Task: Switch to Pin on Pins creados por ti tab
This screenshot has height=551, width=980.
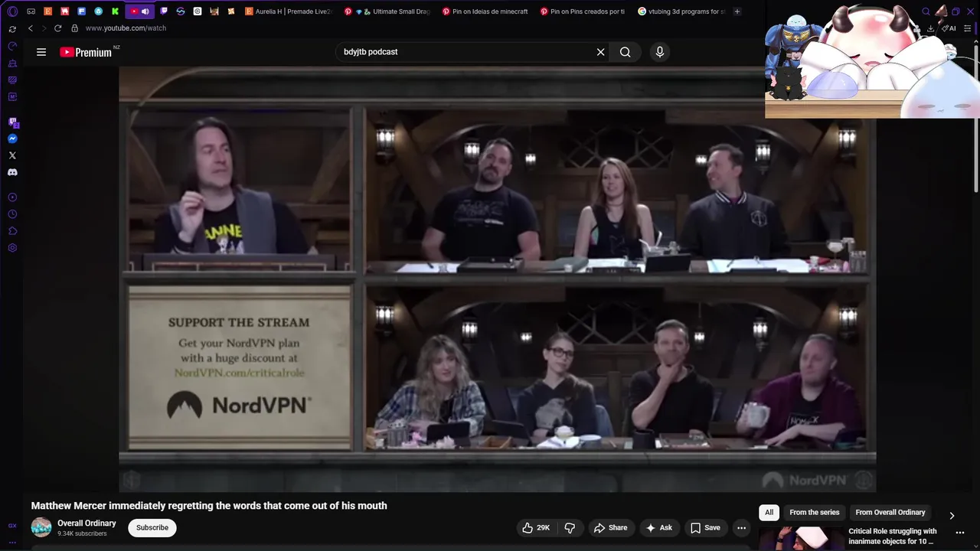Action: click(x=583, y=11)
